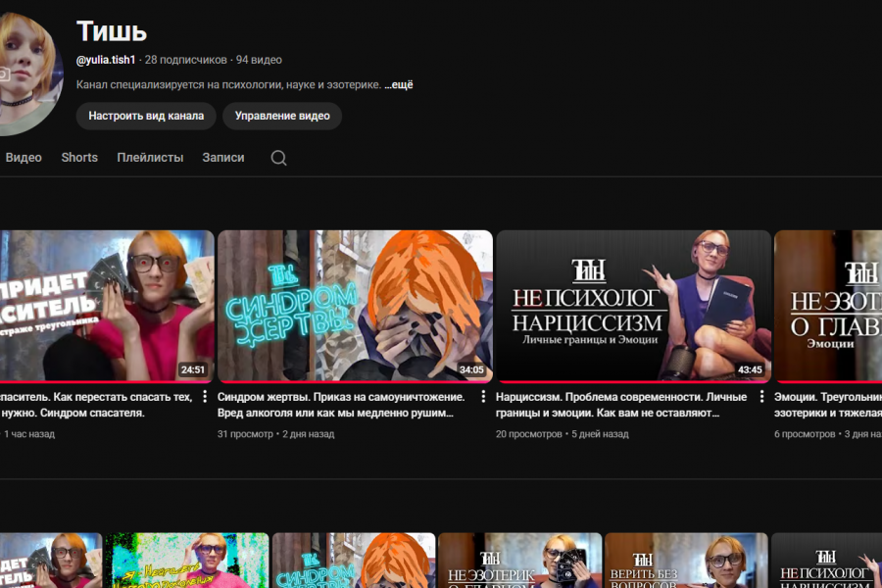Open second-row Не эзотерик thumbnail
The image size is (882, 588).
pyautogui.click(x=520, y=561)
